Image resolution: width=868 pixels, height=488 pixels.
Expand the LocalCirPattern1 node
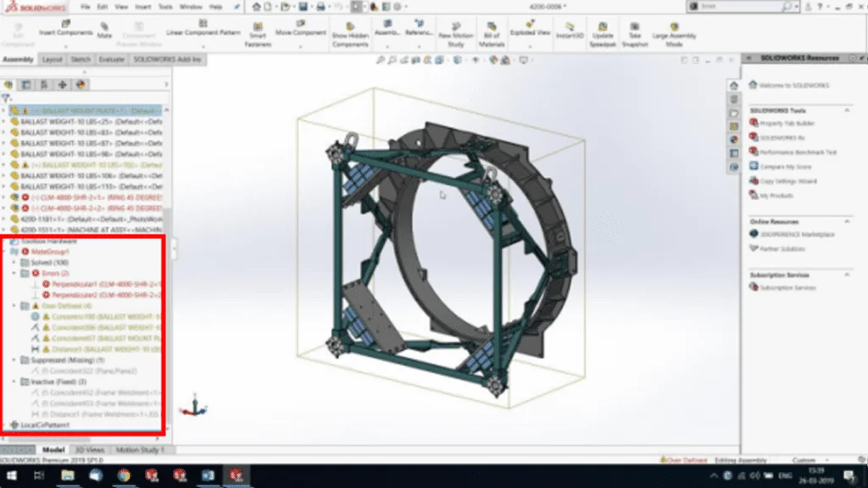tap(4, 425)
